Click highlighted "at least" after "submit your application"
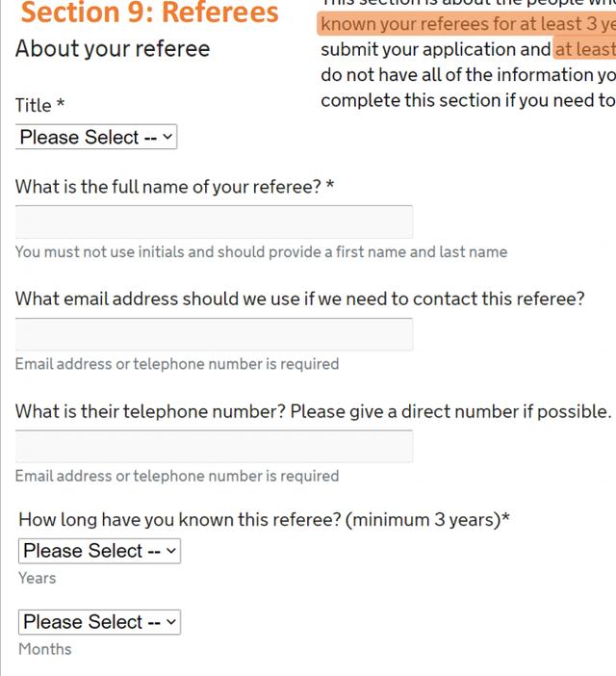 (584, 49)
